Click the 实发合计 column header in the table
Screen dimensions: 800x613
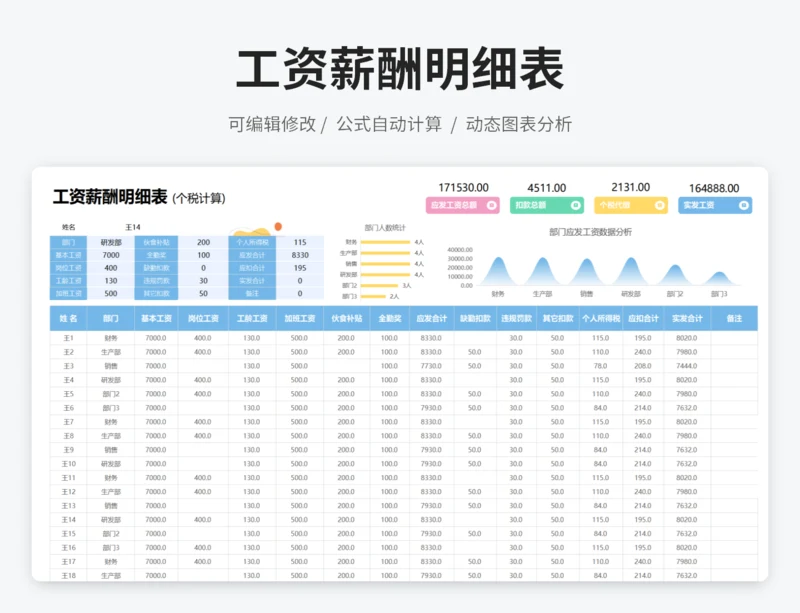(x=687, y=318)
